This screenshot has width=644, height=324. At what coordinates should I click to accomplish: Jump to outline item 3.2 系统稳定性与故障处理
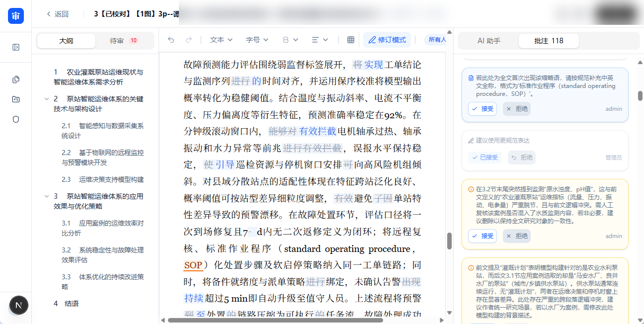point(102,255)
